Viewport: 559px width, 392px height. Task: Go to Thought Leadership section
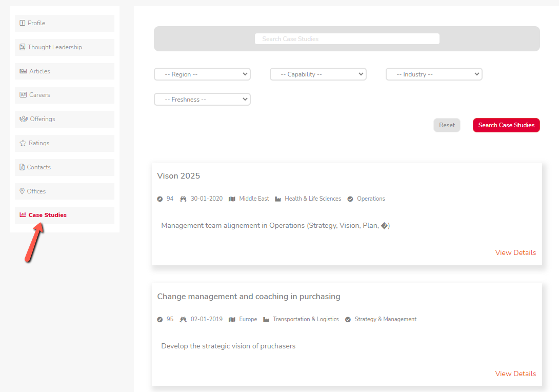point(65,47)
